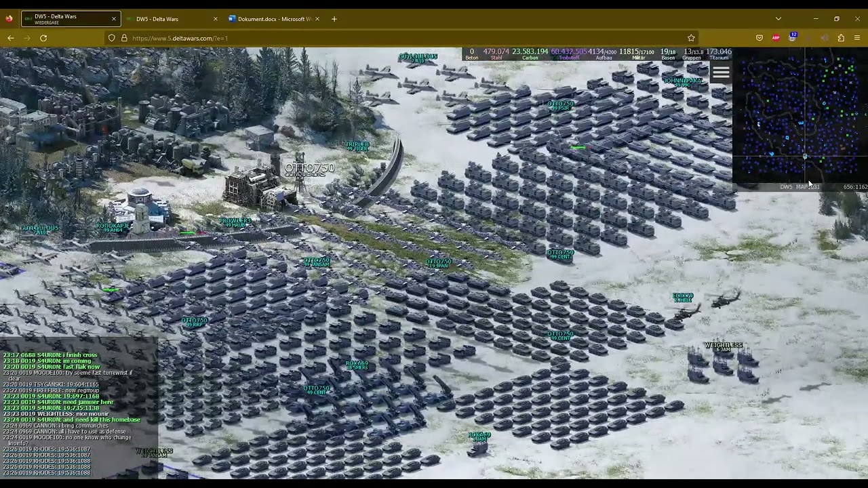Click the 656:1162 coordinate readout
This screenshot has height=488, width=868.
(x=855, y=187)
